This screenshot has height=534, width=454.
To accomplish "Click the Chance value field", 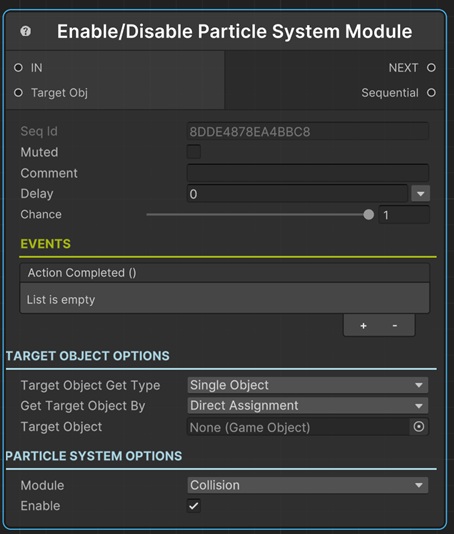I will pyautogui.click(x=404, y=215).
